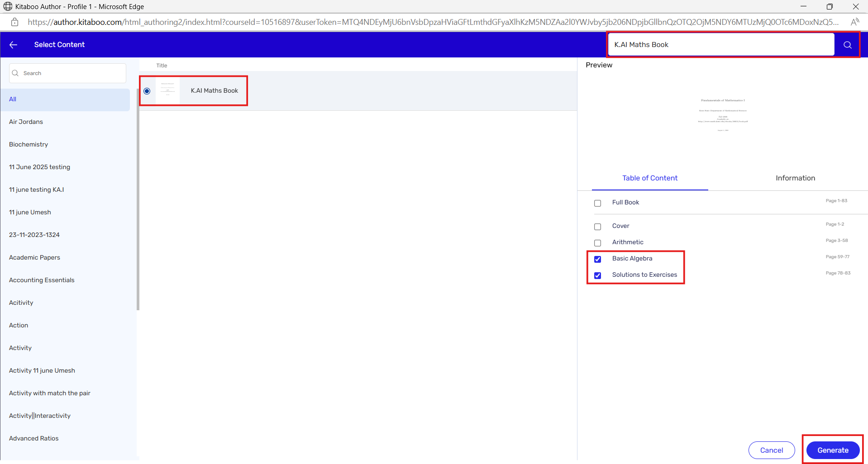Select the 23-11-2023-1324 category

(x=65, y=235)
